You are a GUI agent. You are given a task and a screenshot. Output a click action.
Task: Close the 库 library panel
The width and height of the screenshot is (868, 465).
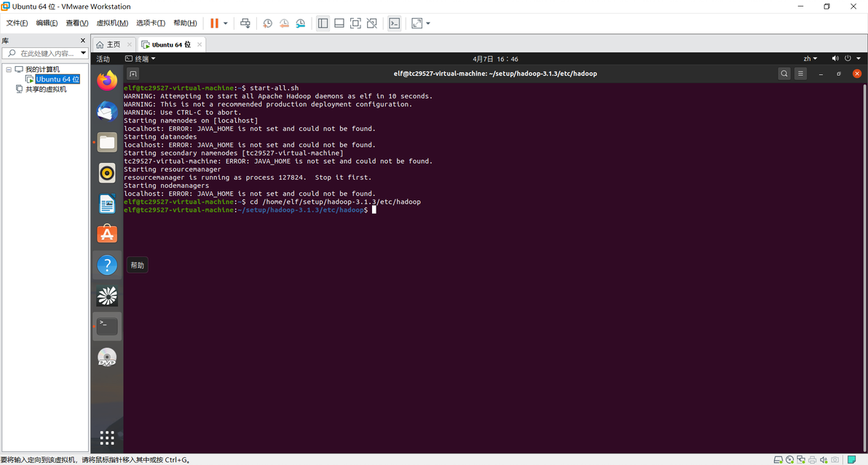click(x=83, y=40)
